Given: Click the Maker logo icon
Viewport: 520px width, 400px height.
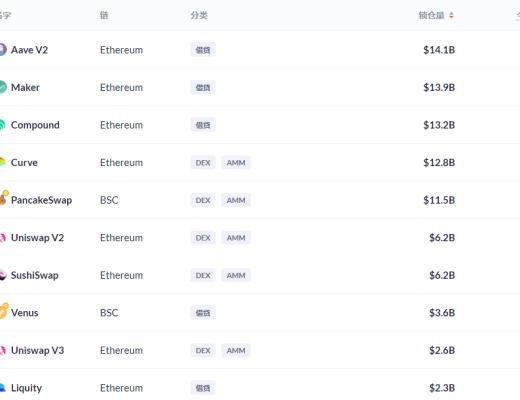Looking at the screenshot, I should [3, 87].
